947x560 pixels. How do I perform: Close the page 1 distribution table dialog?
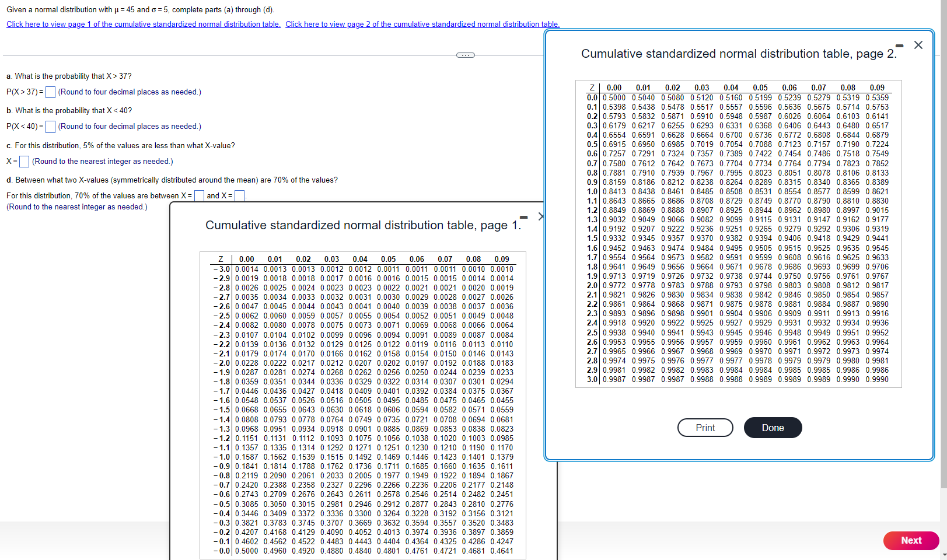[x=541, y=216]
